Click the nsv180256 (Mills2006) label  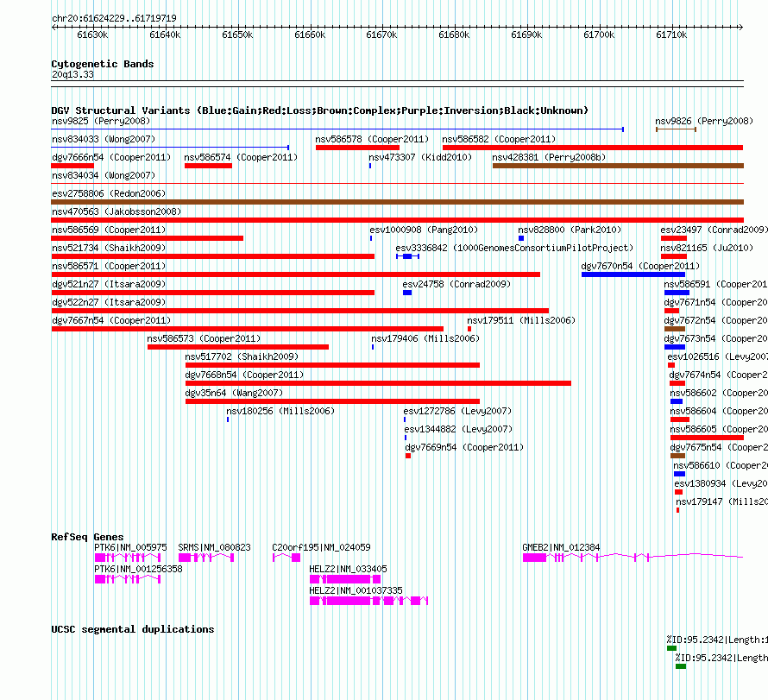tap(280, 411)
